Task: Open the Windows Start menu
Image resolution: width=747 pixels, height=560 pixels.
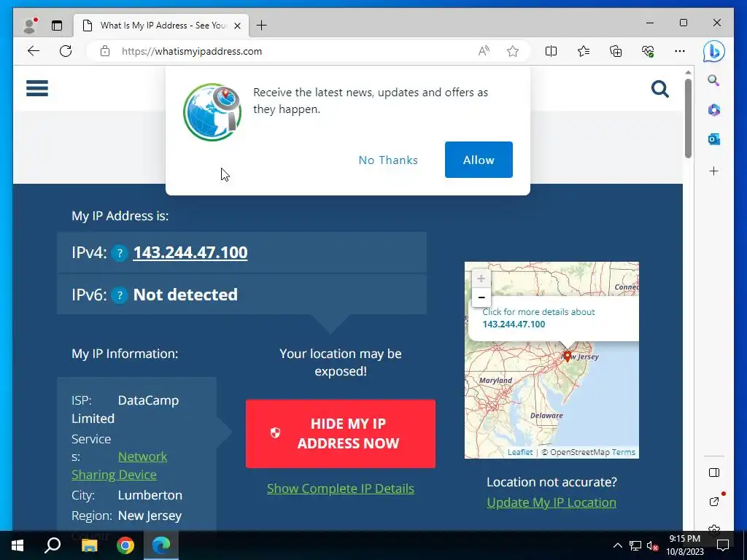Action: pos(18,545)
